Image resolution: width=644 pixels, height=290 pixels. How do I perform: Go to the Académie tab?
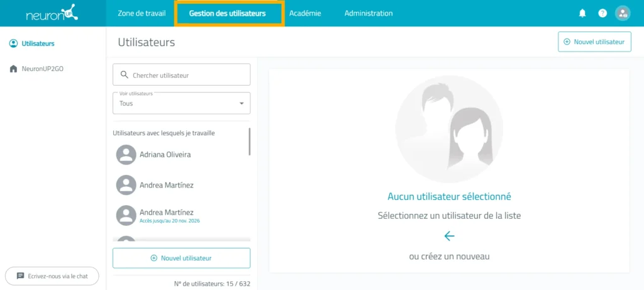coord(305,13)
